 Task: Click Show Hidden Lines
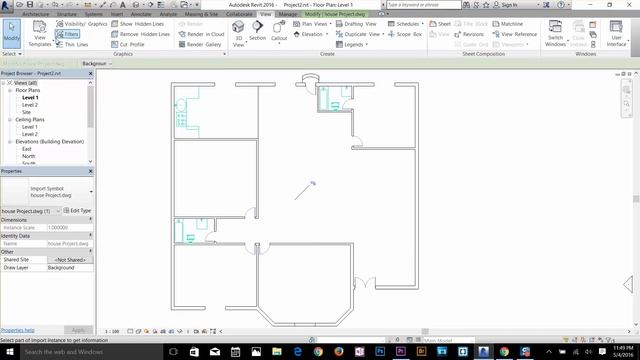(x=138, y=24)
